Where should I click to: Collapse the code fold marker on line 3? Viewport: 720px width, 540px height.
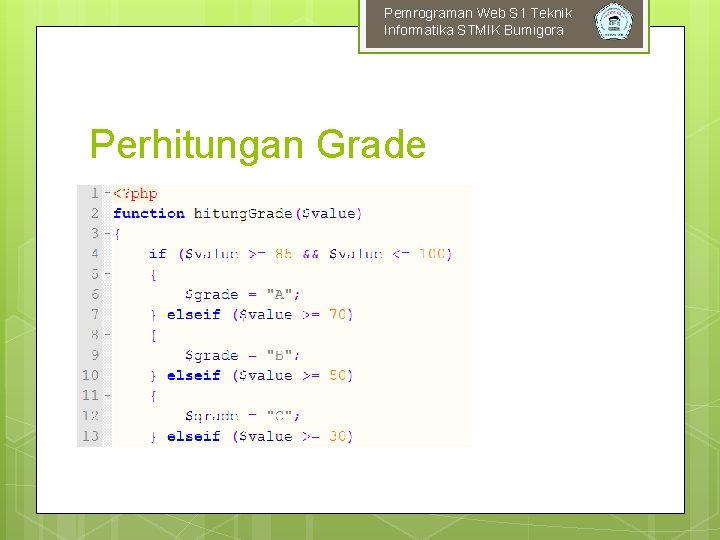[x=107, y=234]
